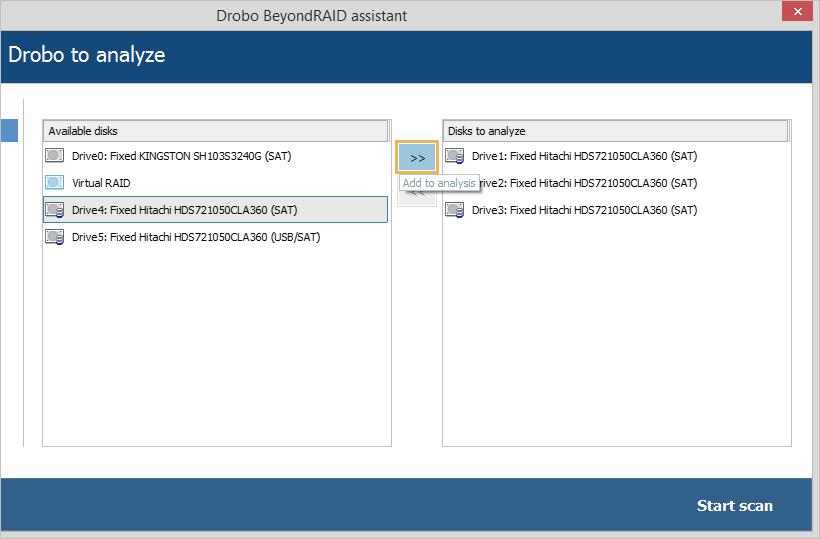Select the Drive5 Hitachi (USB/SAT) label text
This screenshot has width=820, height=539.
196,237
